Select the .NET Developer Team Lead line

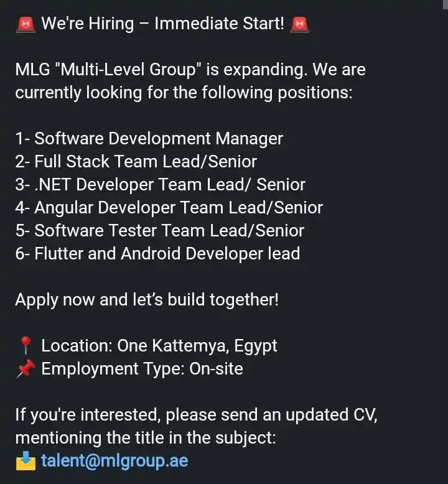click(161, 185)
